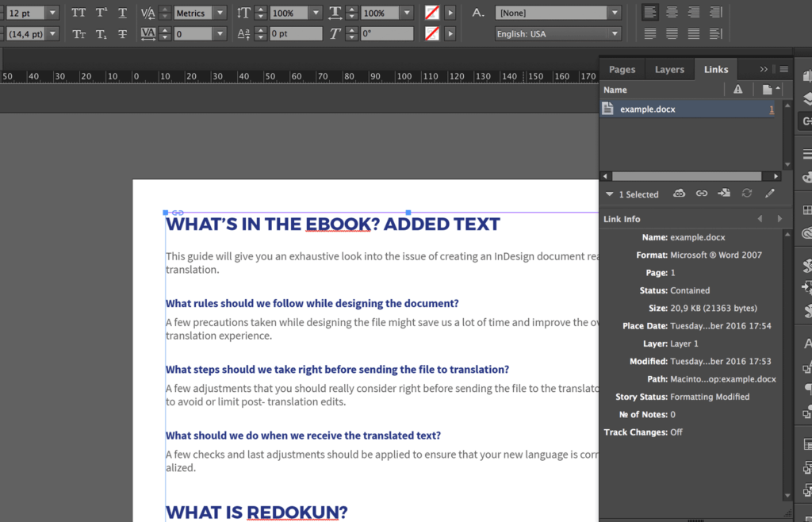
Task: Toggle Subscript formatting
Action: [x=101, y=33]
